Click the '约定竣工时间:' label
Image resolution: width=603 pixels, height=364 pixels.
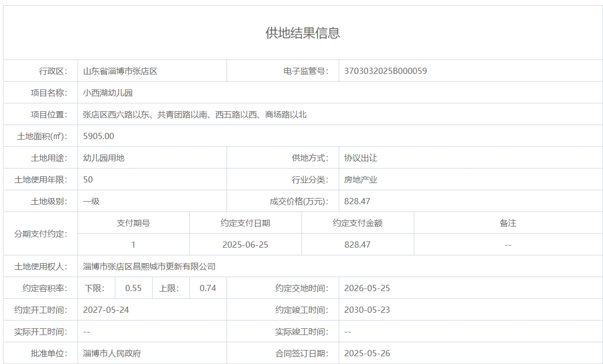tap(302, 310)
